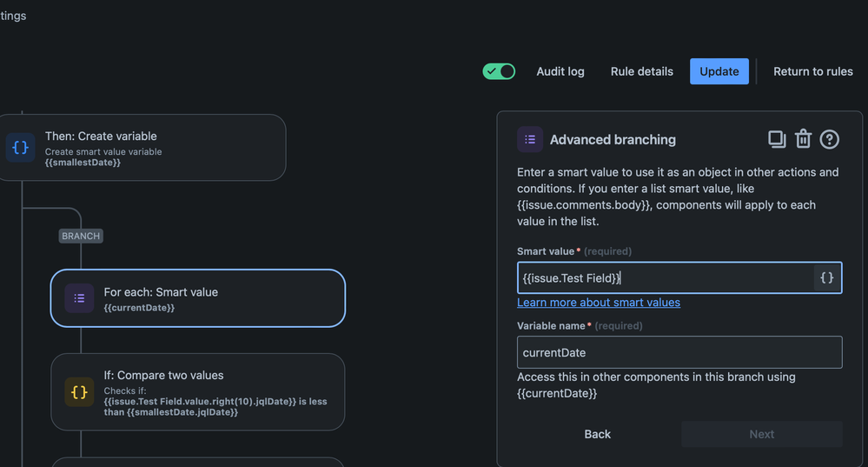Return to rules list

pos(813,71)
